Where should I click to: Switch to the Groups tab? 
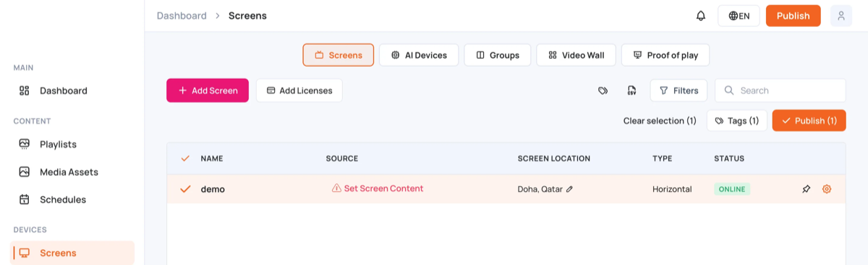(x=498, y=55)
